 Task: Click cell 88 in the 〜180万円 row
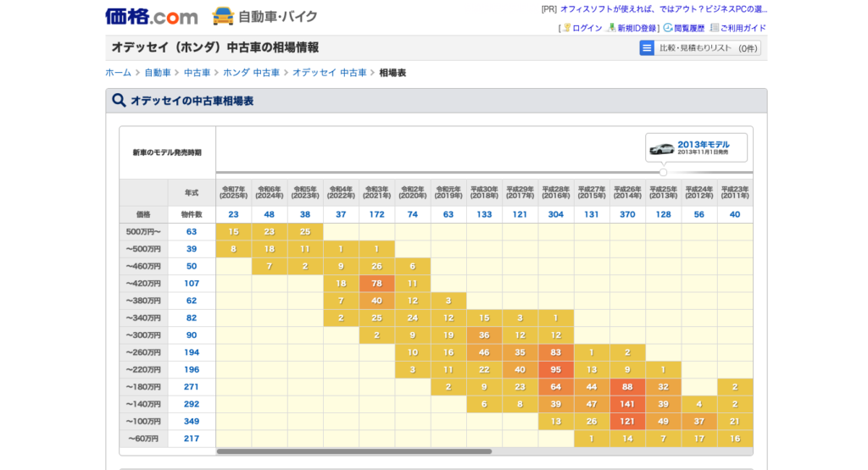(627, 387)
